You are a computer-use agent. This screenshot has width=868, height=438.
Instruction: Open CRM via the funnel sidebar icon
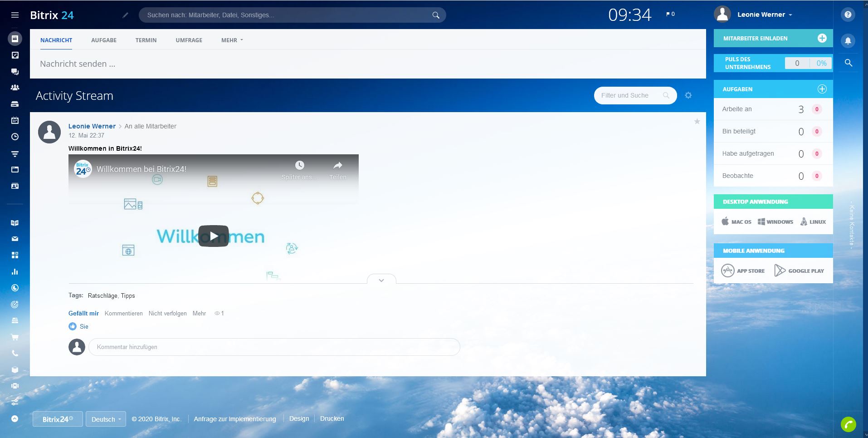[15, 154]
